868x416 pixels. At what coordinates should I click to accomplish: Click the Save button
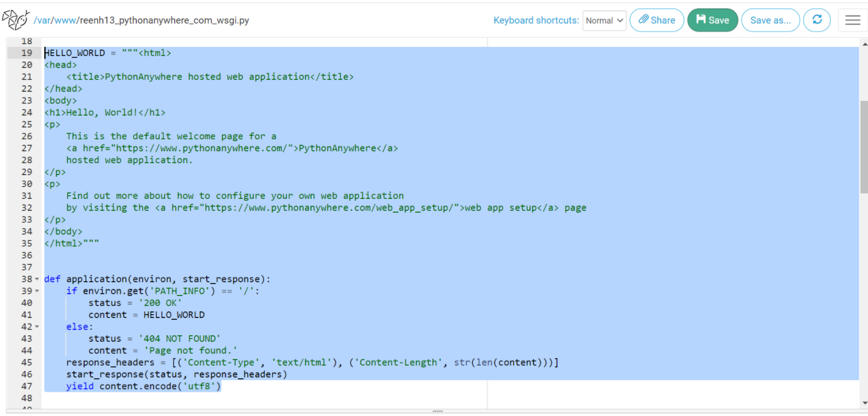point(712,20)
